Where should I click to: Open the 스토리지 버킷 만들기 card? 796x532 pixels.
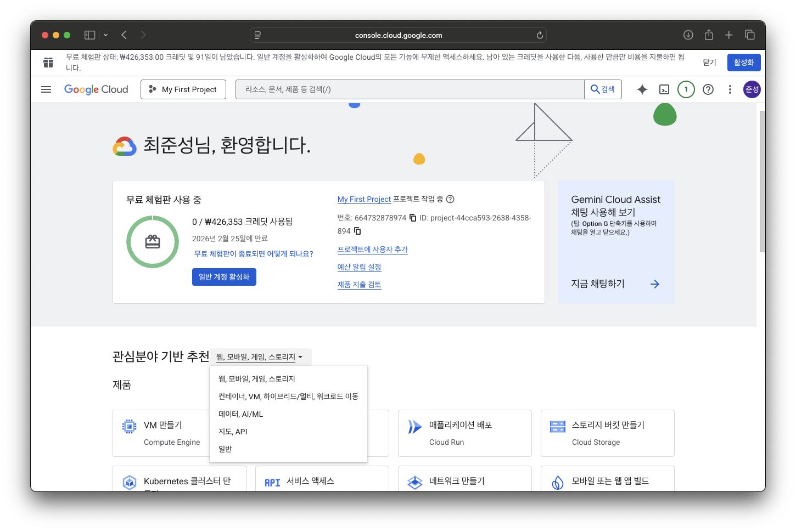pos(607,433)
